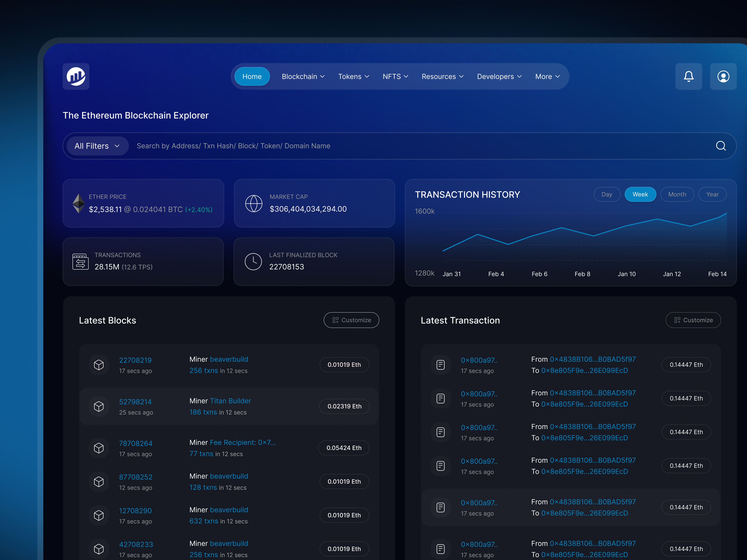The height and width of the screenshot is (560, 747).
Task: Click cube icon for block 78708264
Action: pos(99,448)
